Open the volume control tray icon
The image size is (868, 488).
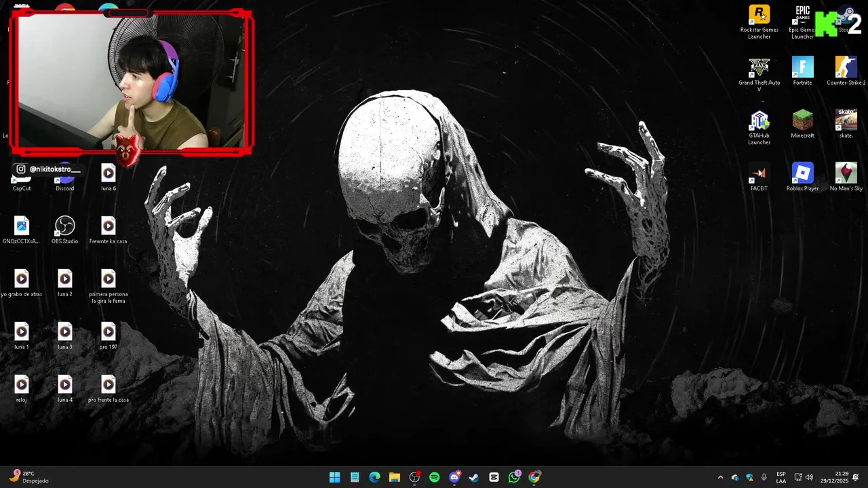[809, 477]
